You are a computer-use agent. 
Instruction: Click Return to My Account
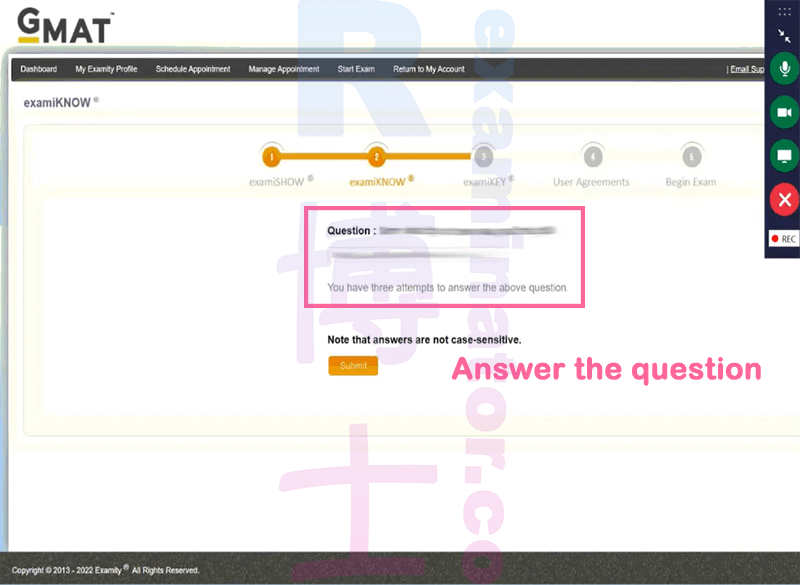point(429,69)
